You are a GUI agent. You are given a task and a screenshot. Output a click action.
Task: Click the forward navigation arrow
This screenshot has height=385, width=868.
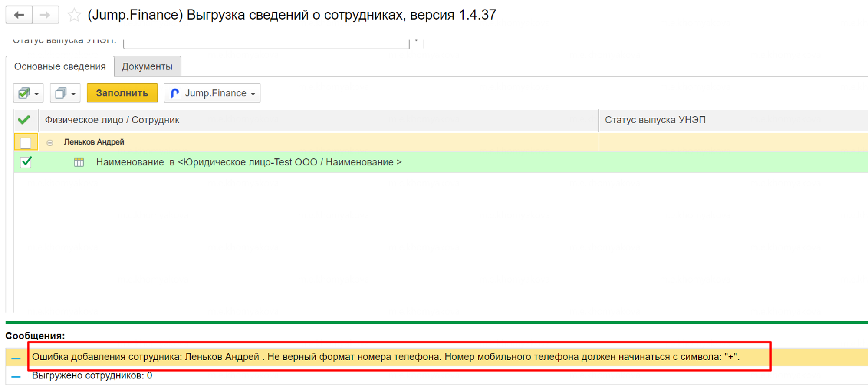[x=45, y=15]
